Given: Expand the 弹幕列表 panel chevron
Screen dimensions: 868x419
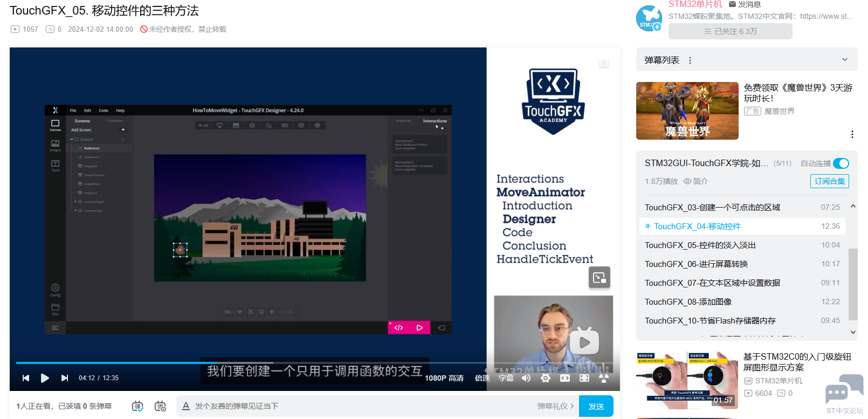Looking at the screenshot, I should click(844, 60).
